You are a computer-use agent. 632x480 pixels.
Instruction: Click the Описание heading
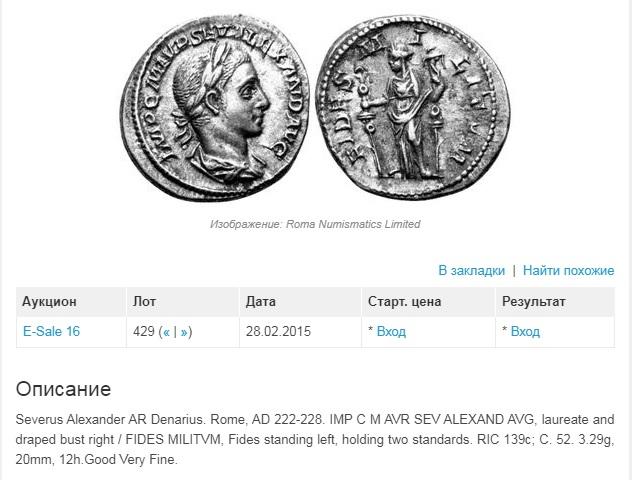click(63, 389)
